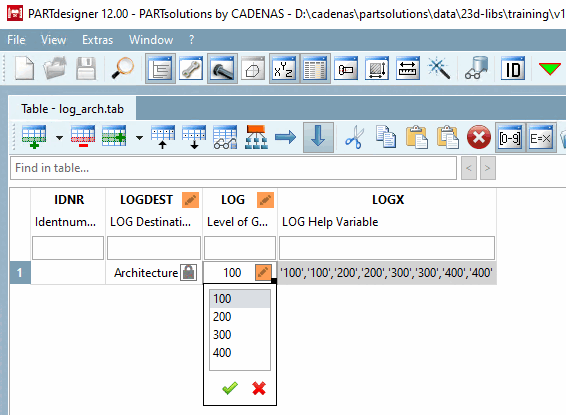Click the orange hierarchy tree icon

pyautogui.click(x=256, y=137)
